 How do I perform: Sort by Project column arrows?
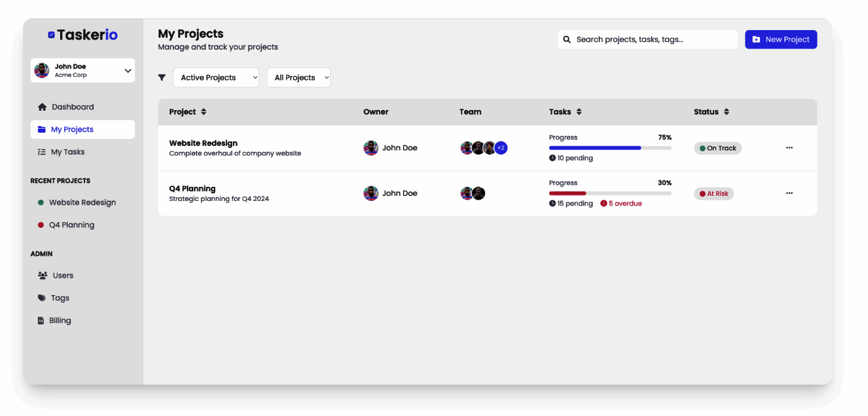pos(204,112)
